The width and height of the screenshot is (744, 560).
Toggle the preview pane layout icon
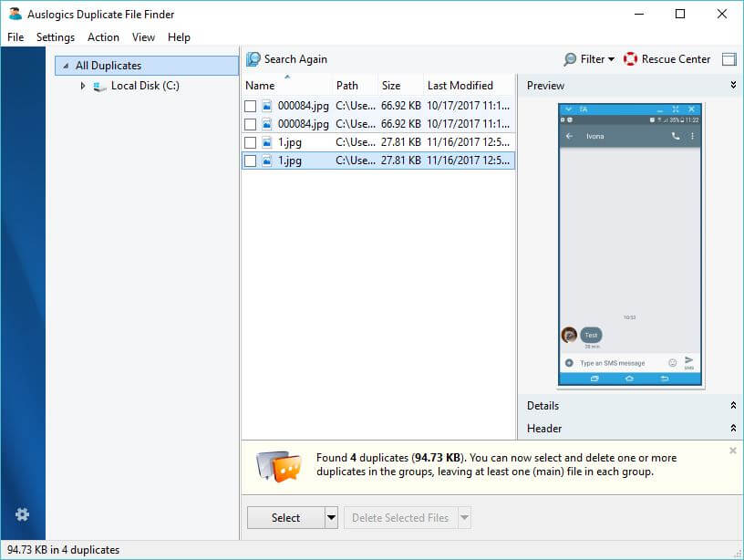click(x=728, y=59)
